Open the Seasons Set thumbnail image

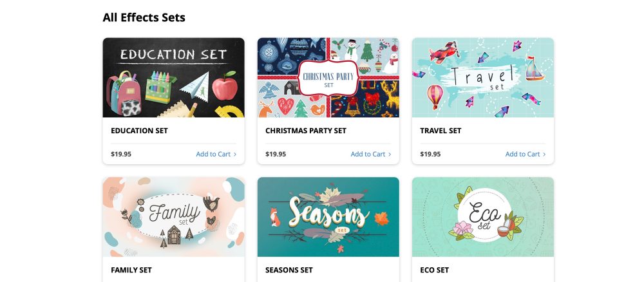tap(328, 217)
